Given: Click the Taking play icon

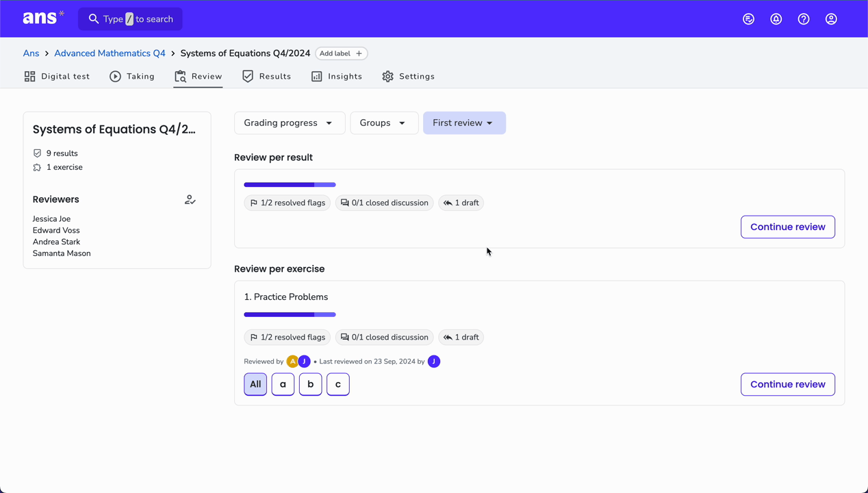Looking at the screenshot, I should click(115, 77).
